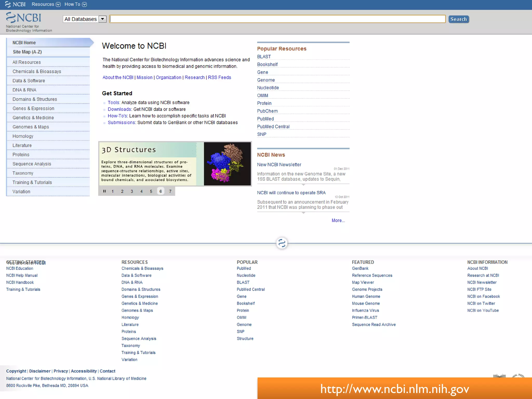Open the Tools link under Get Started
The width and height of the screenshot is (532, 399).
click(114, 103)
